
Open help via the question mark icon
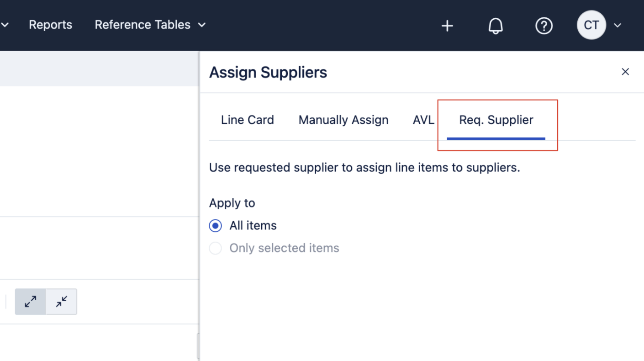point(544,26)
